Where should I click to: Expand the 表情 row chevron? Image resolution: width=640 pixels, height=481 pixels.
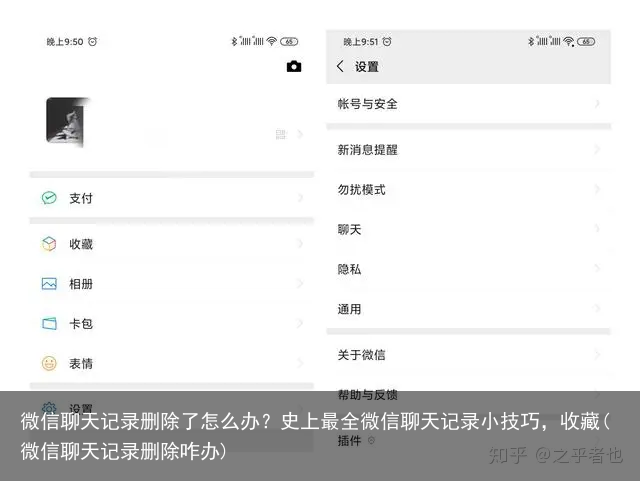tap(300, 363)
